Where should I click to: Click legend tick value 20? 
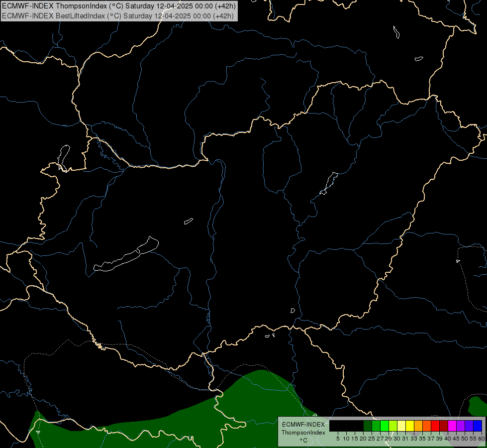tap(364, 439)
